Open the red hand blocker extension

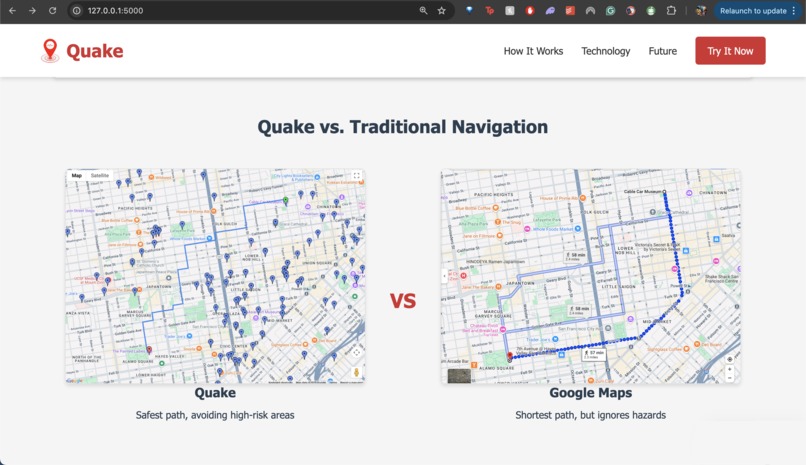click(x=529, y=10)
